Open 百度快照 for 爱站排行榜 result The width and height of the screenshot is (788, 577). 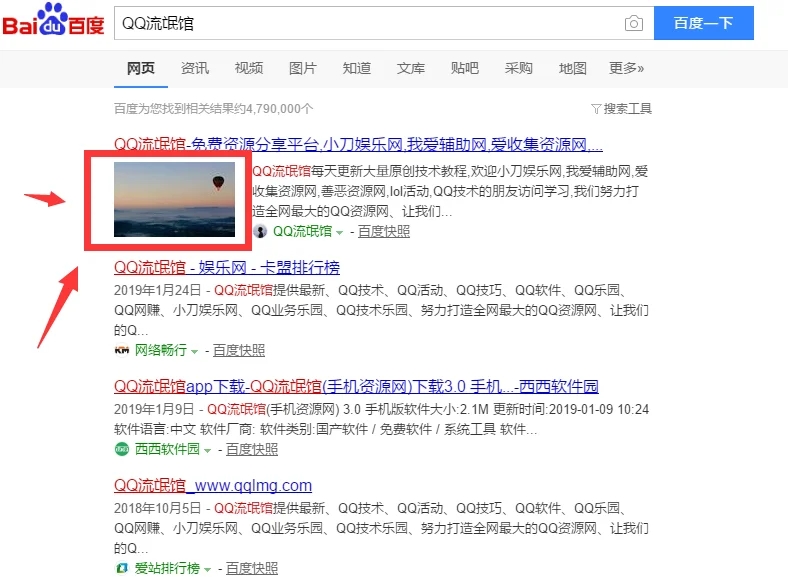252,568
